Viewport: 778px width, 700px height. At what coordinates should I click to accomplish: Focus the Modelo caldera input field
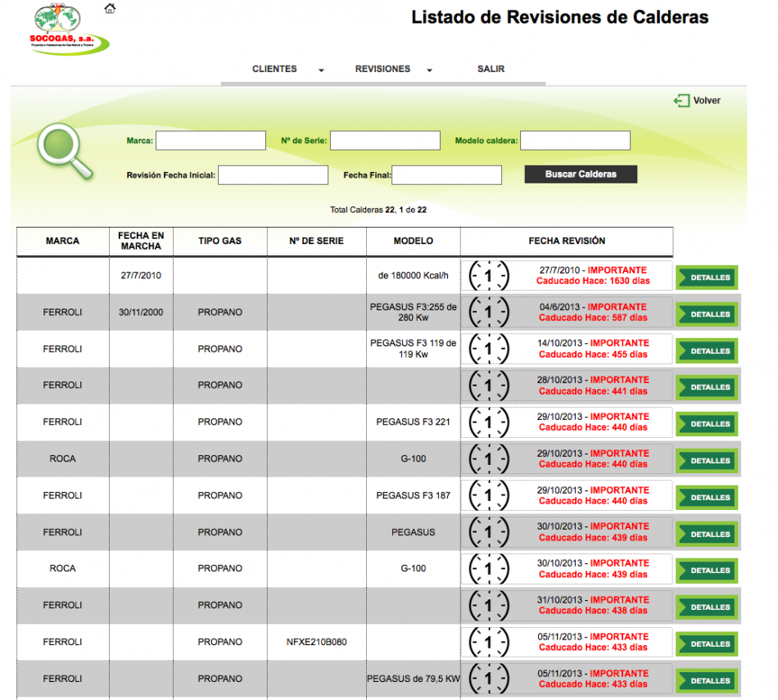[x=575, y=140]
